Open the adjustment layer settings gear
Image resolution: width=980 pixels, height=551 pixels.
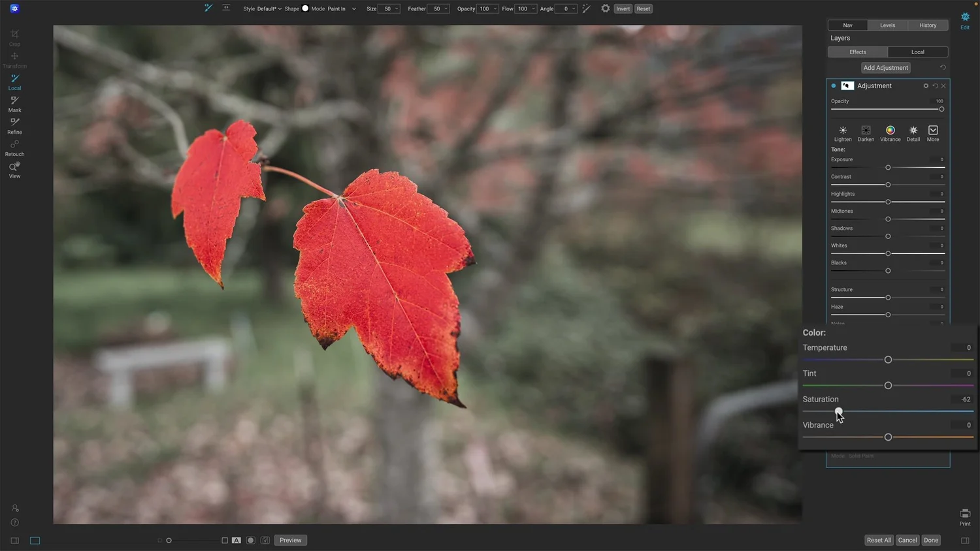pos(926,86)
